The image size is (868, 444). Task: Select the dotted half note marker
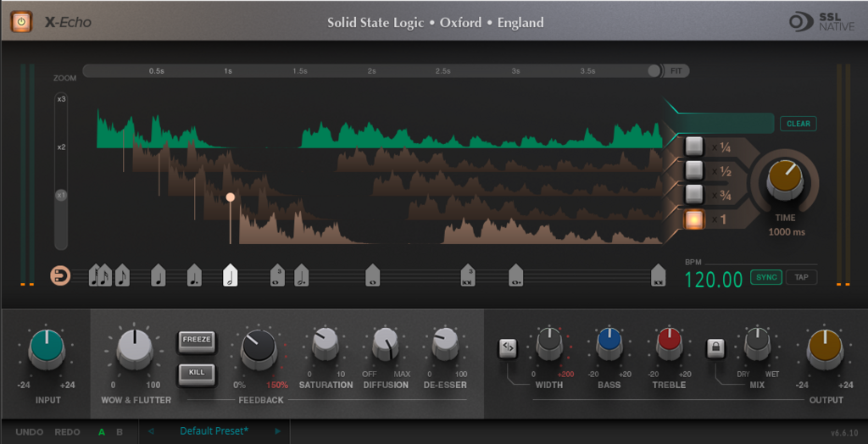tap(301, 275)
